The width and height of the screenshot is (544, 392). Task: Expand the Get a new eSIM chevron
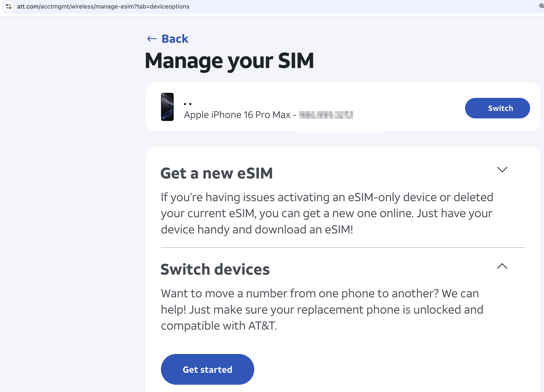click(502, 169)
